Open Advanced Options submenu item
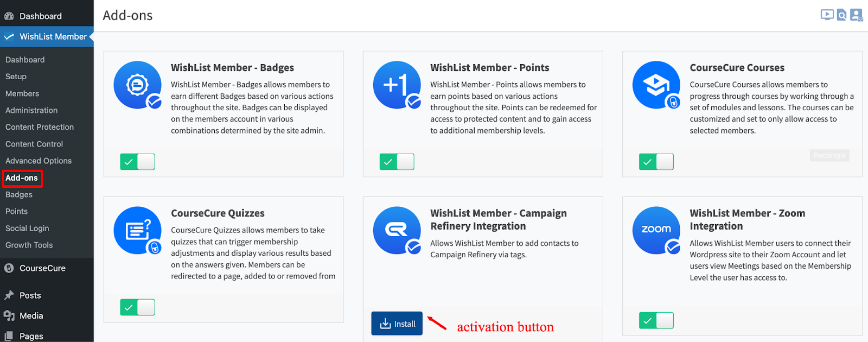This screenshot has height=342, width=868. [x=39, y=161]
